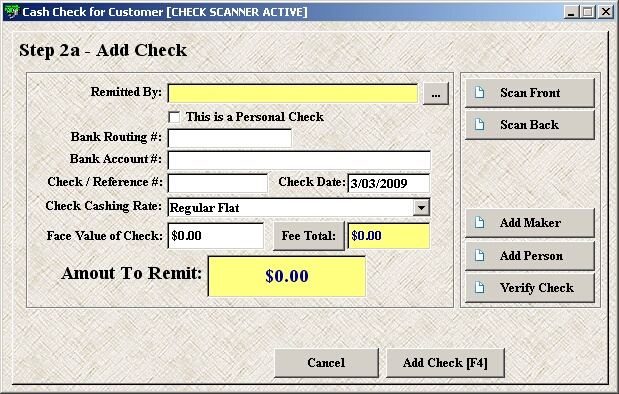Enable the This is a Personal Check checkbox
Image resolution: width=619 pixels, height=394 pixels.
coord(174,117)
